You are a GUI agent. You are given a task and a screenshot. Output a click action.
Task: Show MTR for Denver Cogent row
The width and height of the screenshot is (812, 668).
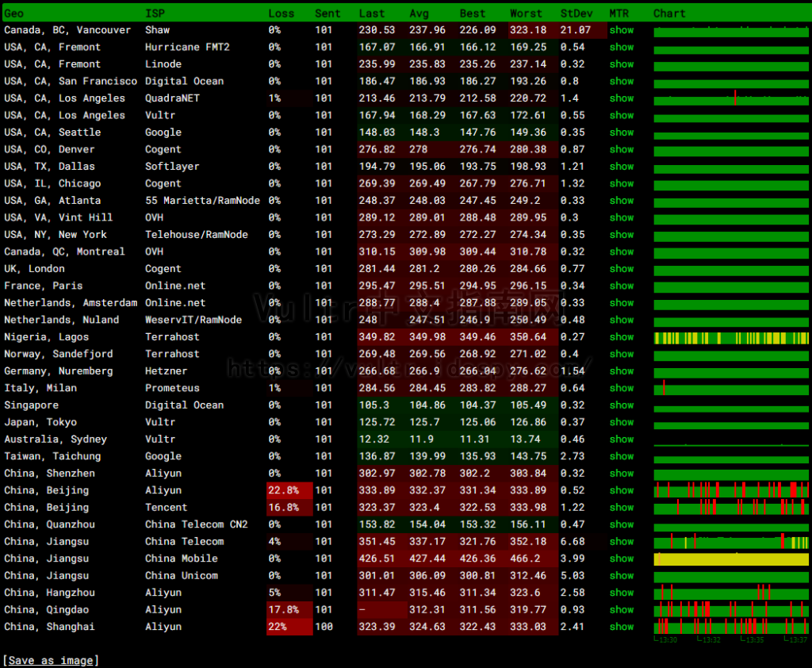(x=622, y=150)
